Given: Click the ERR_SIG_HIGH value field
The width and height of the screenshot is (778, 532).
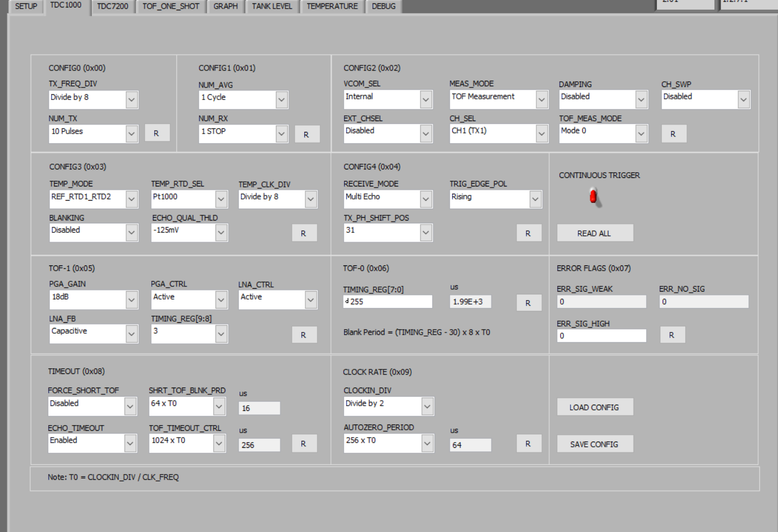Looking at the screenshot, I should [x=602, y=336].
